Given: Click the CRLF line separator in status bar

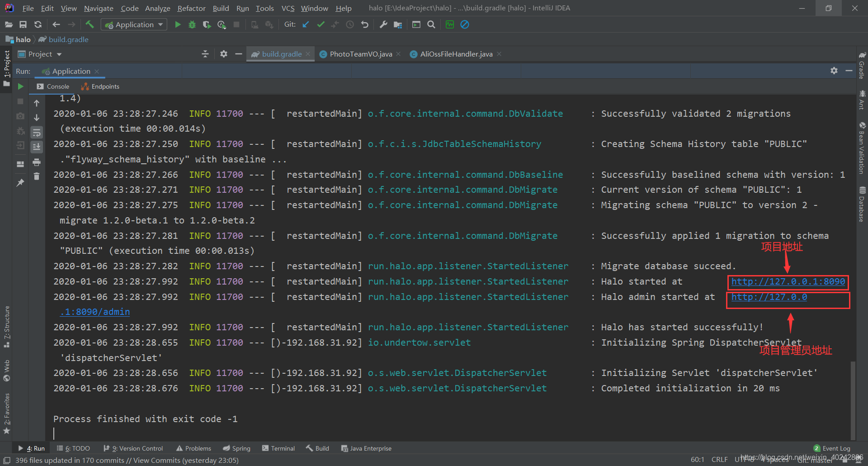Looking at the screenshot, I should coord(719,459).
